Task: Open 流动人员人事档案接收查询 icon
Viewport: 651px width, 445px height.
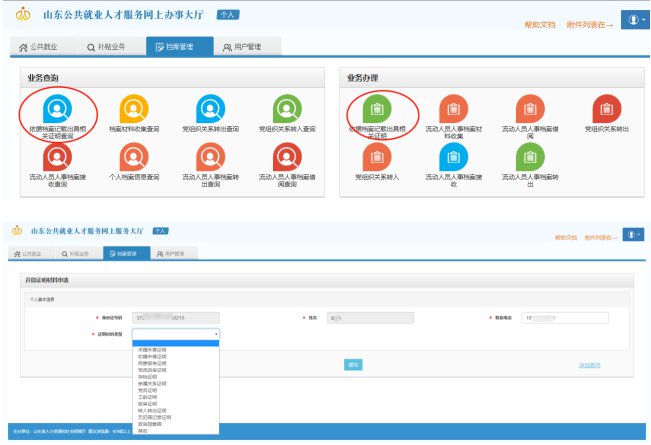Action: (56, 158)
